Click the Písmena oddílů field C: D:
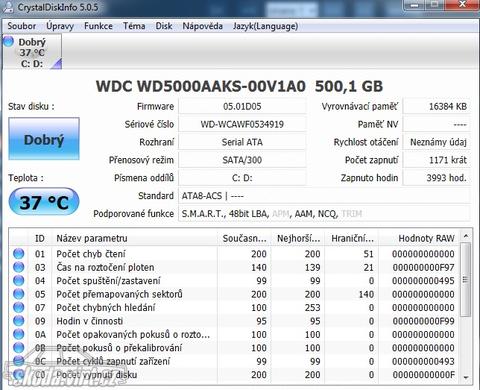The height and width of the screenshot is (390, 480). click(x=242, y=178)
